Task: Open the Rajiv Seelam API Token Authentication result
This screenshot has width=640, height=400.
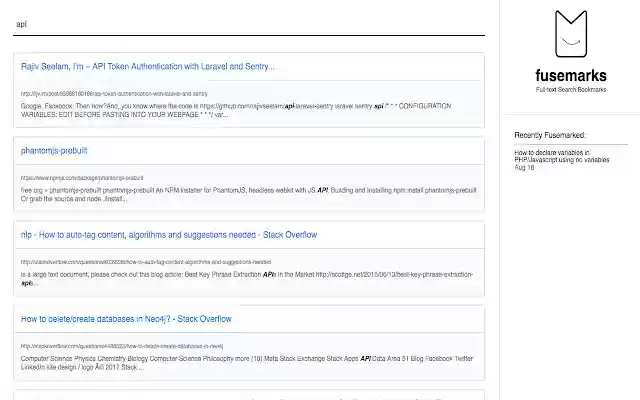Action: click(x=147, y=67)
